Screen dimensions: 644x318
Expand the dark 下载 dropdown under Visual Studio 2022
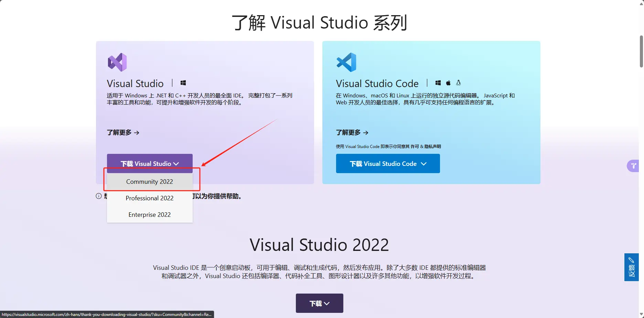point(319,303)
